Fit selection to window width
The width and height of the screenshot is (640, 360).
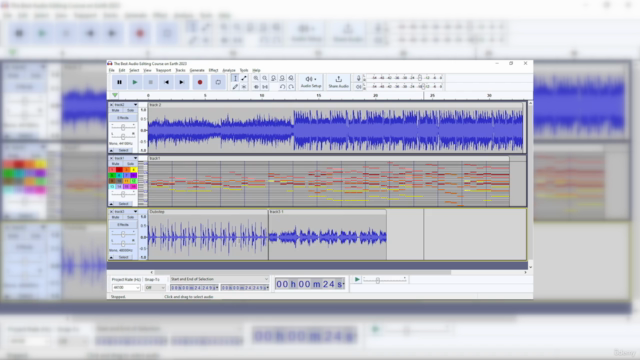[273, 78]
